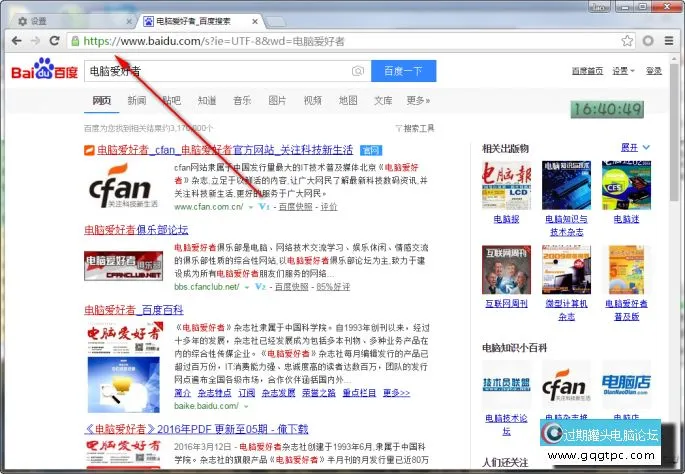Click the V2 credibility badge

(260, 287)
